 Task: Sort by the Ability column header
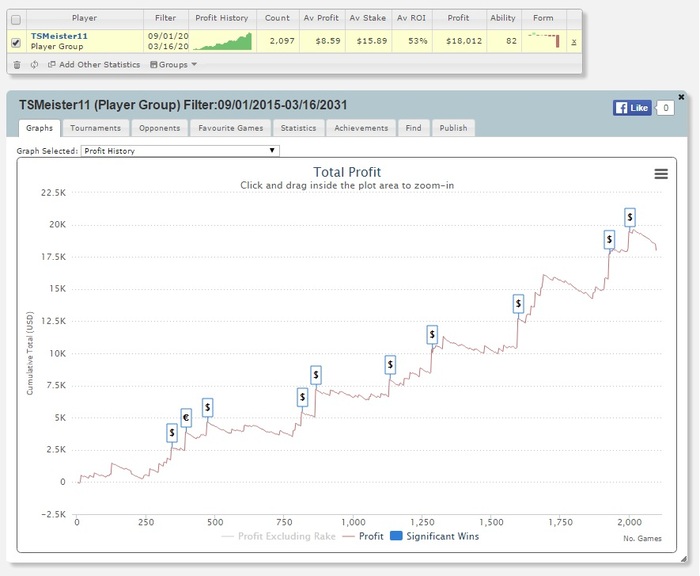coord(503,18)
